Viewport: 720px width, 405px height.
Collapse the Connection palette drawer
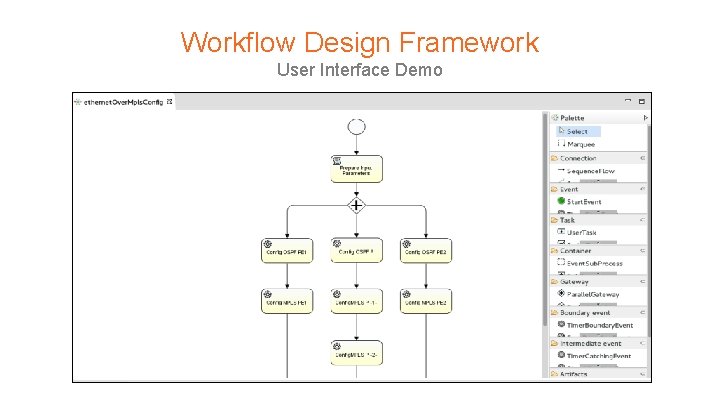click(x=643, y=158)
